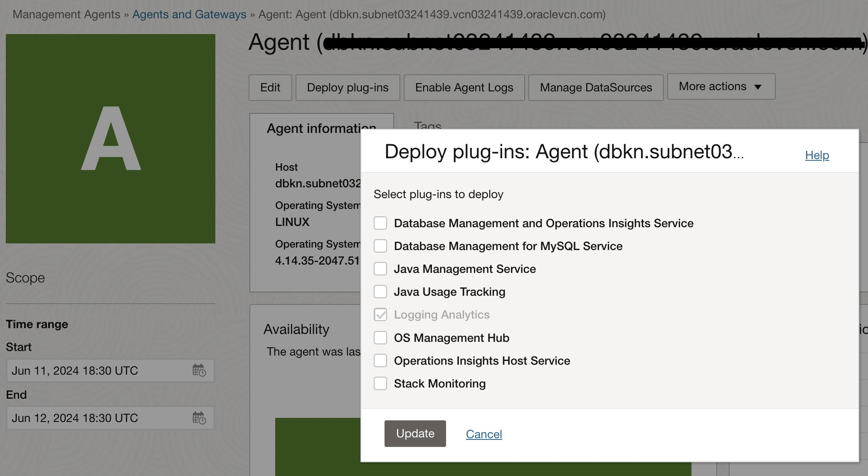Expand the More actions dropdown
The image size is (868, 476).
tap(721, 86)
